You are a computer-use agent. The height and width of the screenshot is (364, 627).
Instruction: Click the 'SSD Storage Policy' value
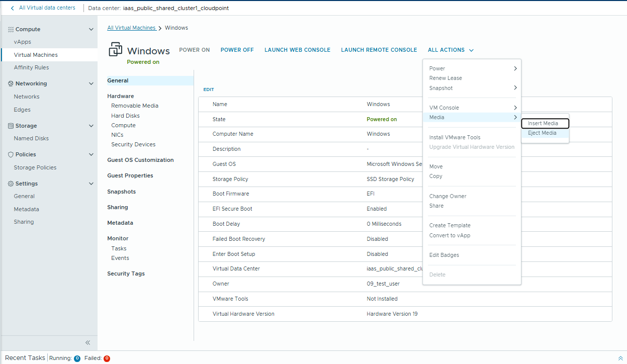tap(391, 179)
